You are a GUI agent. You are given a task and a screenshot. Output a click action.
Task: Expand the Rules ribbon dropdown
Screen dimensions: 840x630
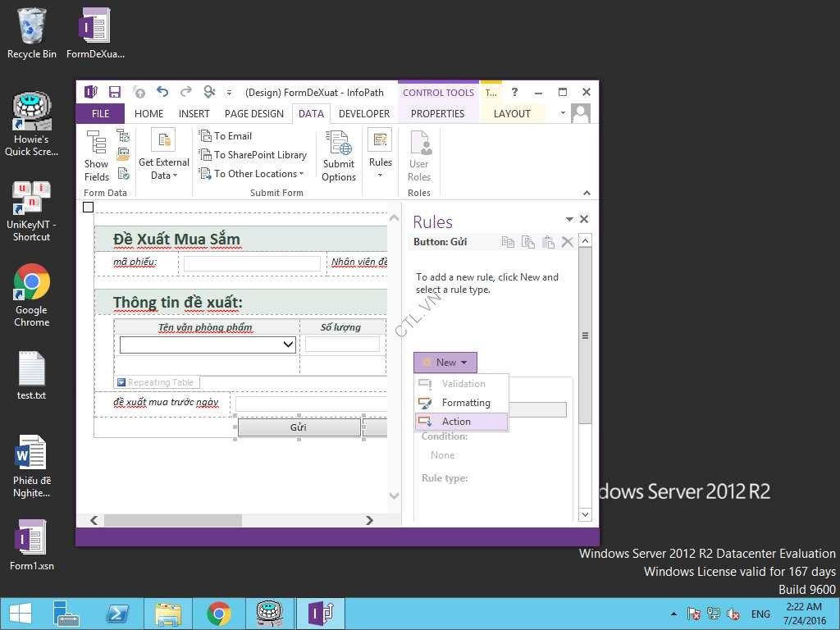(x=380, y=156)
